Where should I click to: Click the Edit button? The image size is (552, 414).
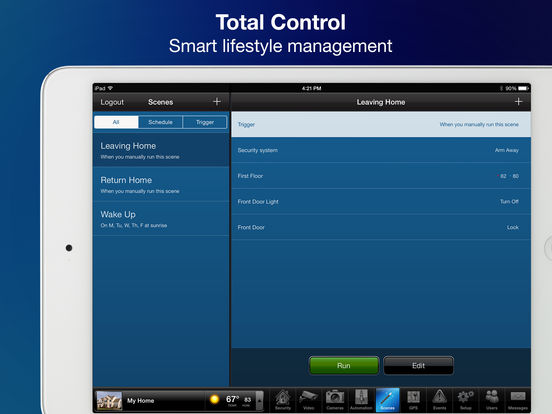click(x=419, y=365)
